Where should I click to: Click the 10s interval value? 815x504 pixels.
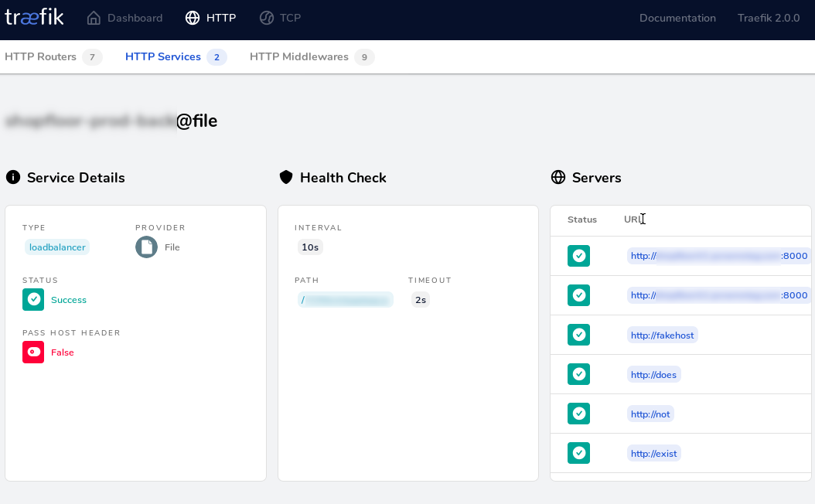click(310, 247)
